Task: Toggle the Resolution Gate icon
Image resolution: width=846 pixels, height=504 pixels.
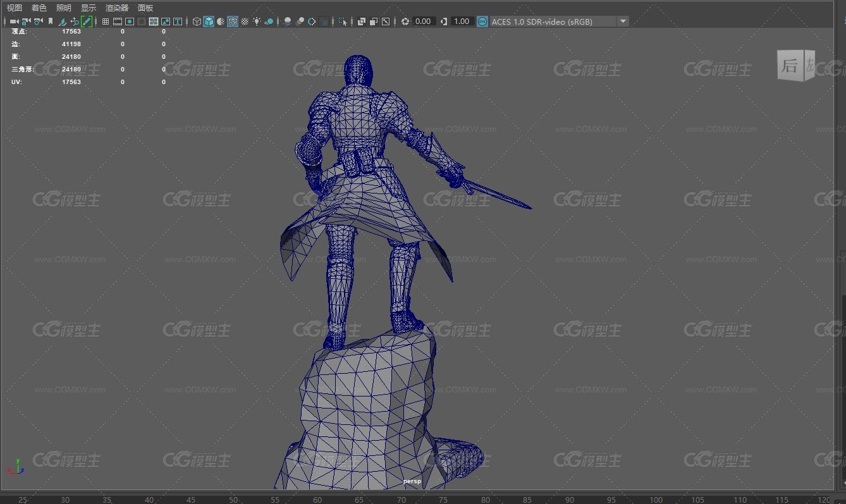Action: coord(130,22)
